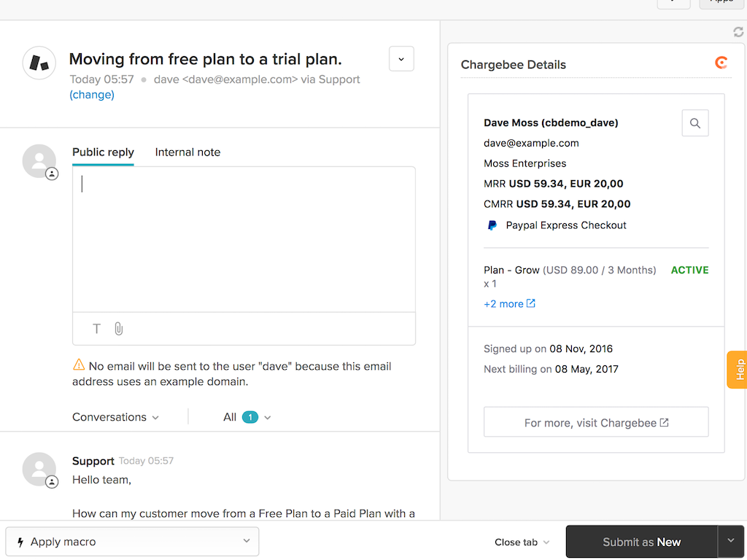
Task: Open the Close tab options menu
Action: pyautogui.click(x=522, y=542)
